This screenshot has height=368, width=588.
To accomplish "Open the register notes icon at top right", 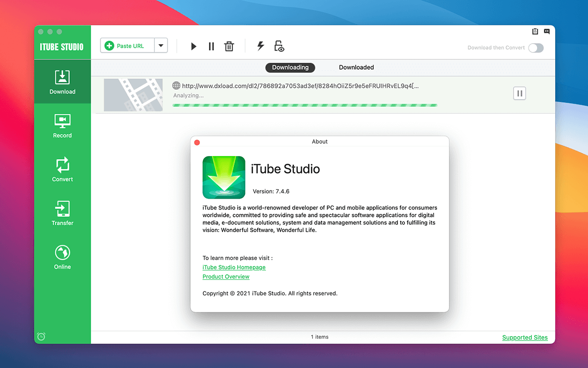I will [x=535, y=31].
